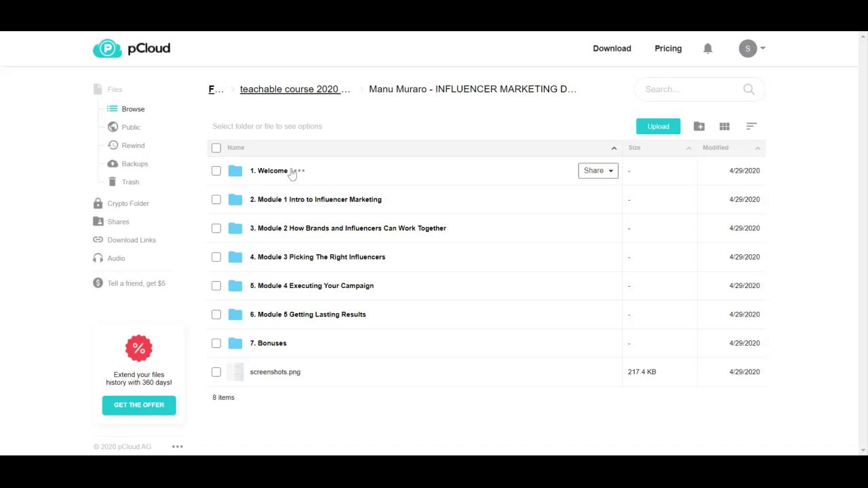Open the 1. Welcome more options dots

[299, 171]
